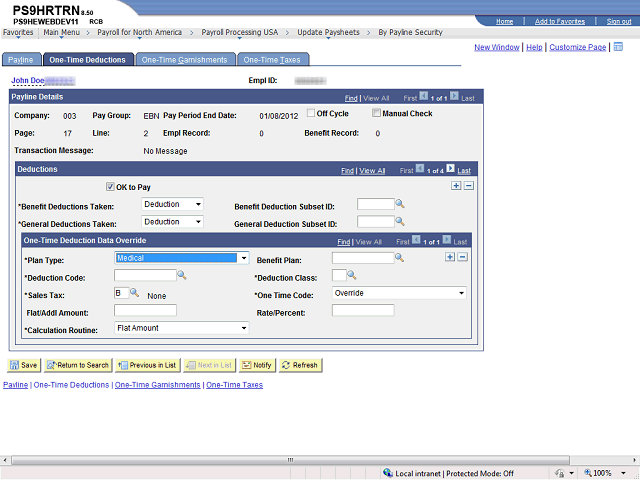The height and width of the screenshot is (480, 640).
Task: Click into the Flat/Addl Amount field
Action: click(145, 310)
